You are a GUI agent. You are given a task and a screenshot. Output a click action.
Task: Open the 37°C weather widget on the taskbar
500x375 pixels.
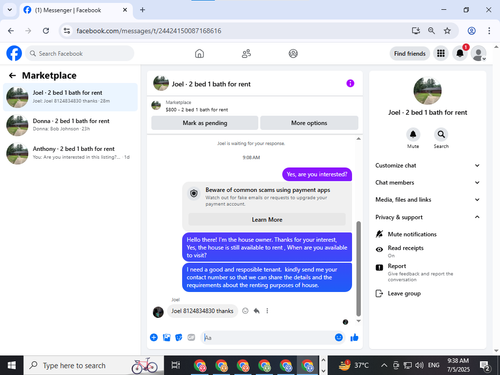coord(353,365)
